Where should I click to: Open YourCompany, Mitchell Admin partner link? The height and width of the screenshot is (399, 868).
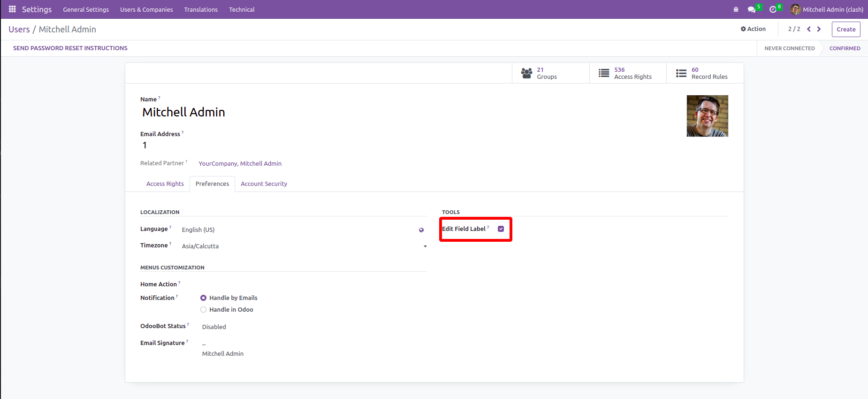(x=240, y=164)
